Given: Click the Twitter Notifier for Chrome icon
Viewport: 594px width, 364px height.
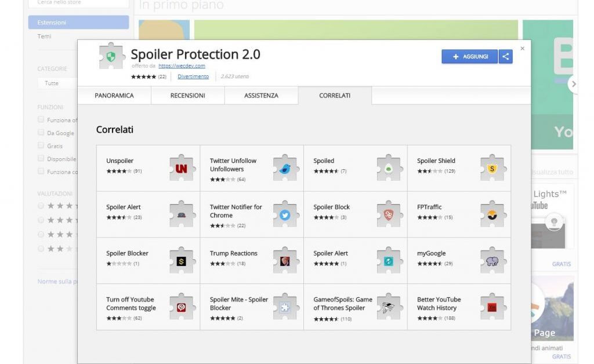Looking at the screenshot, I should coord(285,214).
